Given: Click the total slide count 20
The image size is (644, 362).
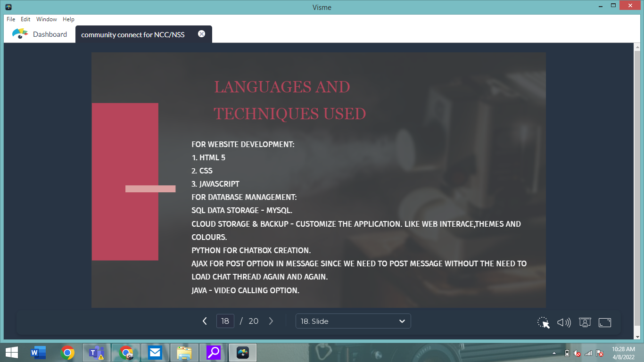Looking at the screenshot, I should (x=254, y=321).
